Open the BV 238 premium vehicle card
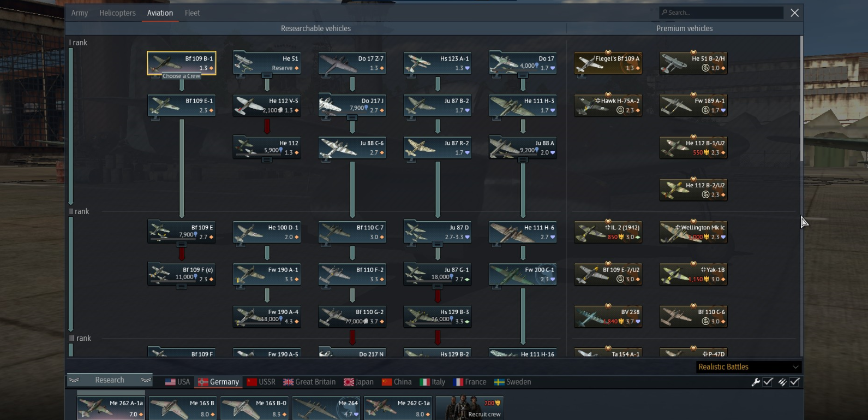 [x=608, y=316]
